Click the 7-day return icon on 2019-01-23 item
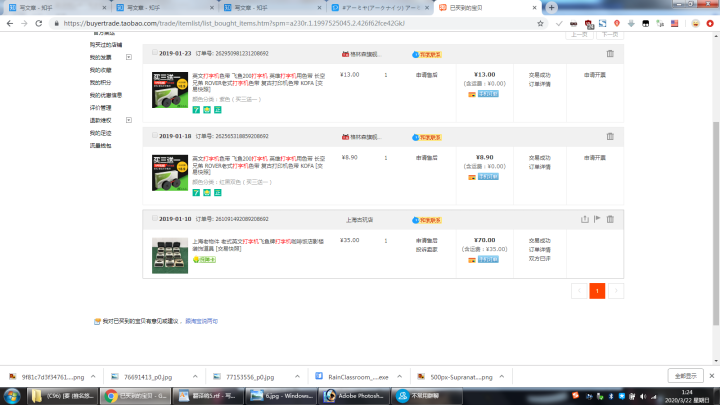This screenshot has height=405, width=720. pyautogui.click(x=196, y=110)
